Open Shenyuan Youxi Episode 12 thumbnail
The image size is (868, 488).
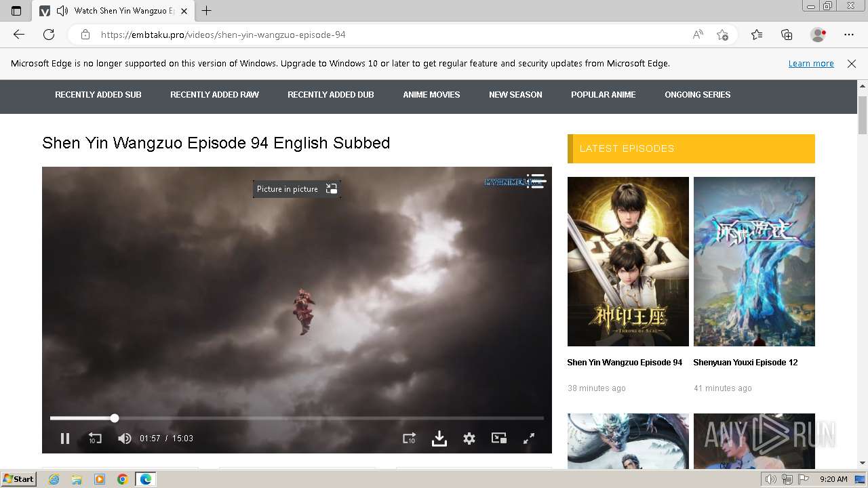click(x=754, y=262)
